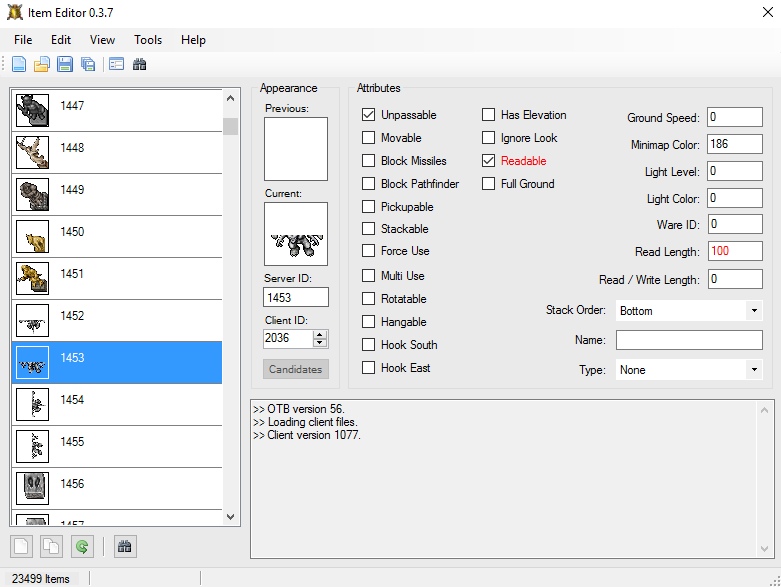The height and width of the screenshot is (587, 781).
Task: Click the Light Level input field
Action: coord(735,171)
